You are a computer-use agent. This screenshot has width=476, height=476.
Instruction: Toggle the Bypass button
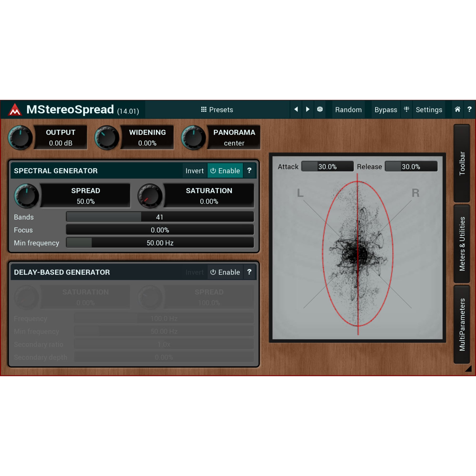click(x=386, y=109)
